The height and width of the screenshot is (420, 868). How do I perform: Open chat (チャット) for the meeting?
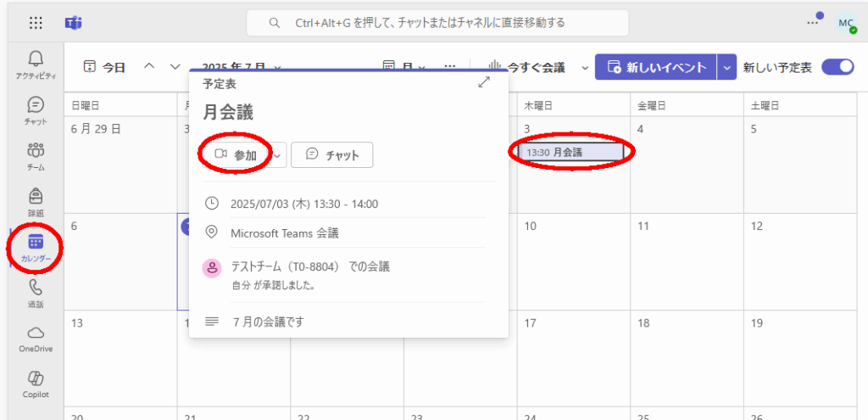click(332, 155)
